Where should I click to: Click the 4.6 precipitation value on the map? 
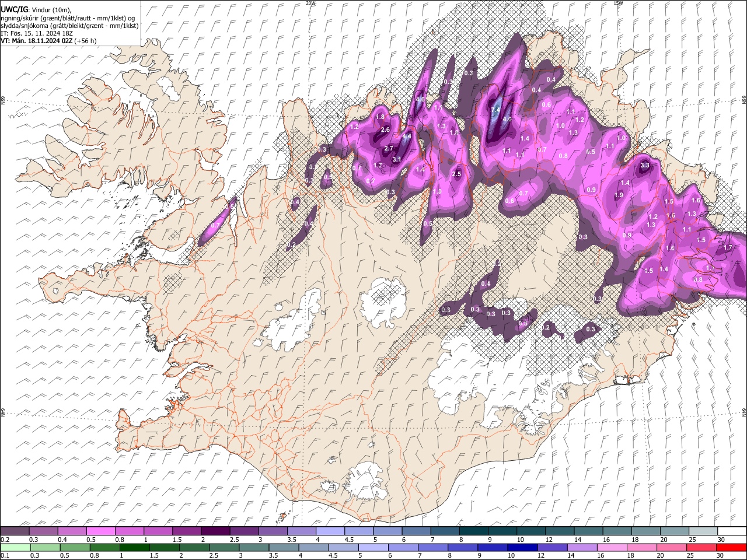(420, 99)
